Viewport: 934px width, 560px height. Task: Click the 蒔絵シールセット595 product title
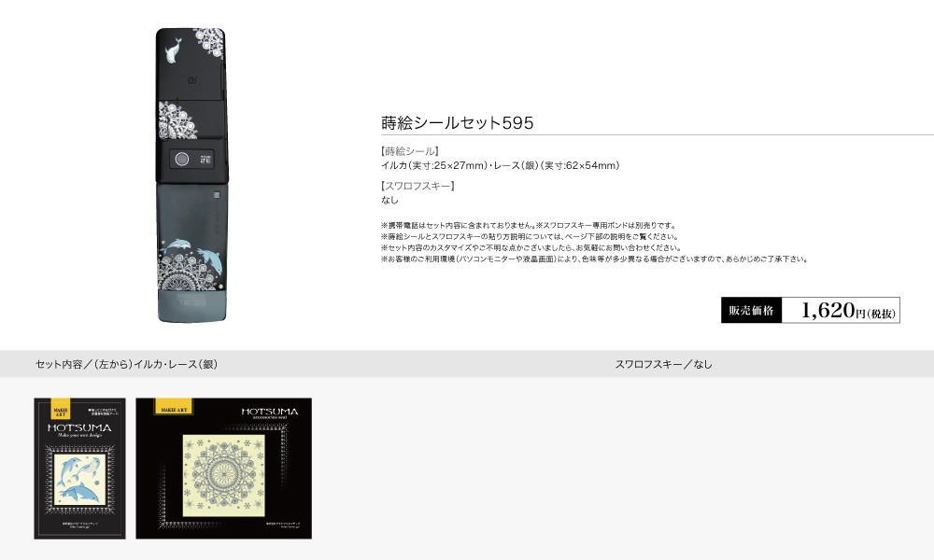coord(458,122)
